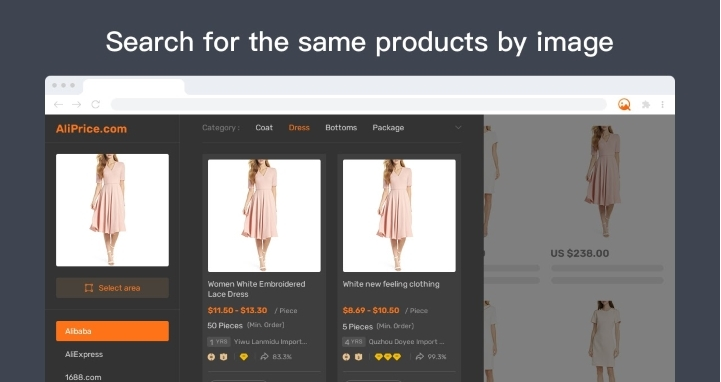Click the browser forward arrow

pyautogui.click(x=77, y=104)
